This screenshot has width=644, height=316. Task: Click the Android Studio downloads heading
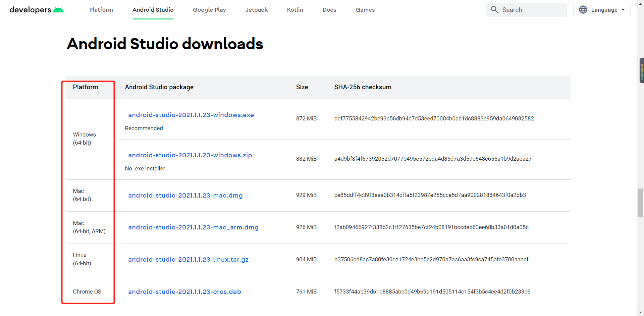coord(165,44)
